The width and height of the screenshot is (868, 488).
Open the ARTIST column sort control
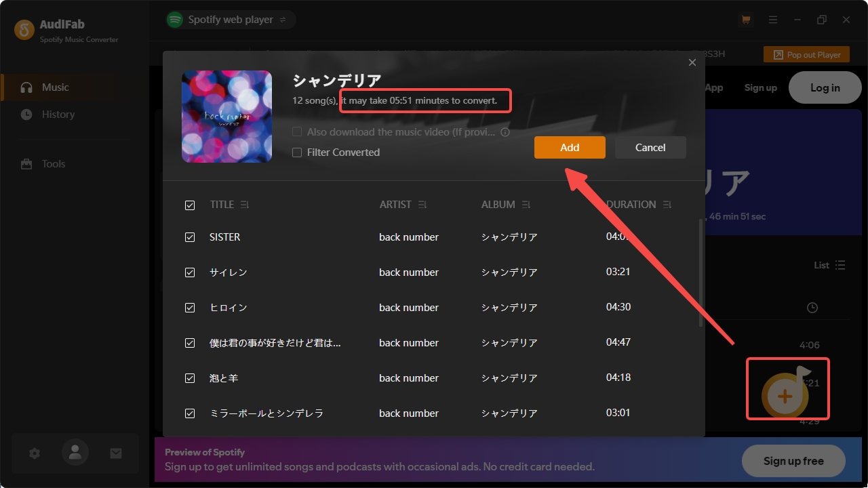click(x=422, y=204)
